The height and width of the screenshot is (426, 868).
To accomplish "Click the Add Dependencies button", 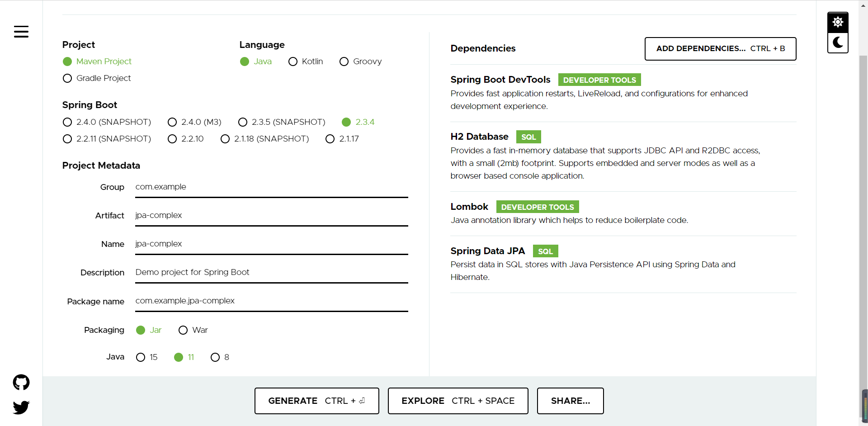I will click(720, 49).
